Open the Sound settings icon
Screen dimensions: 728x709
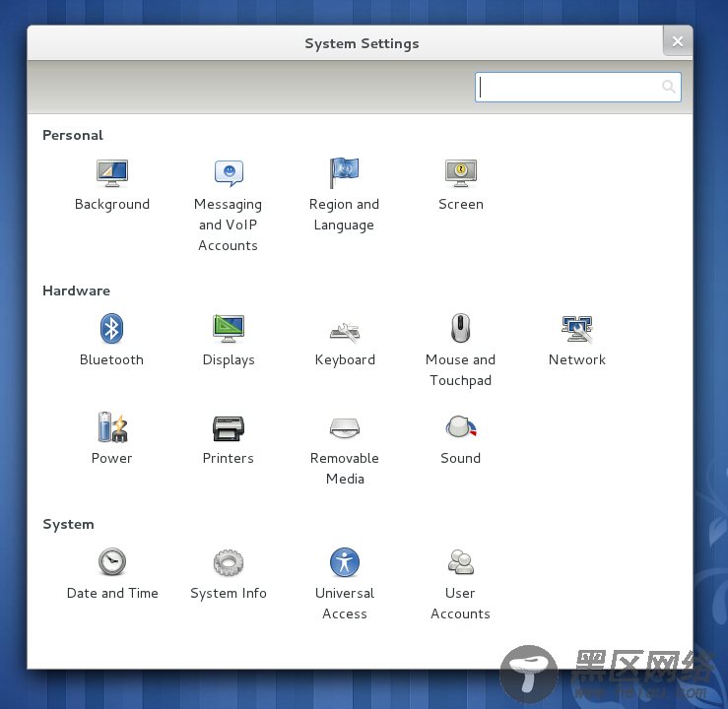click(x=461, y=427)
